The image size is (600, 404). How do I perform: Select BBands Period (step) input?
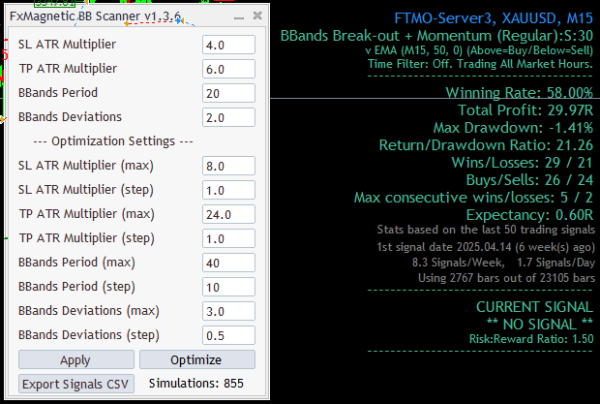(x=228, y=287)
